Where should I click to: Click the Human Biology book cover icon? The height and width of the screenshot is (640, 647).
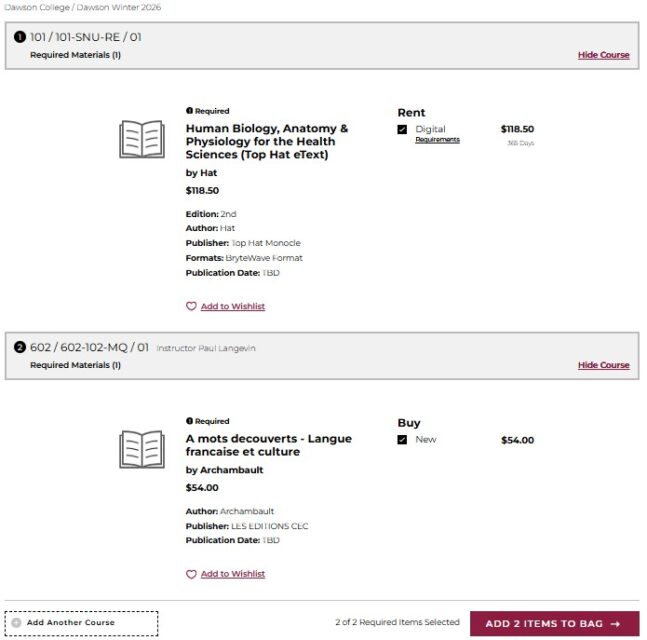click(142, 140)
